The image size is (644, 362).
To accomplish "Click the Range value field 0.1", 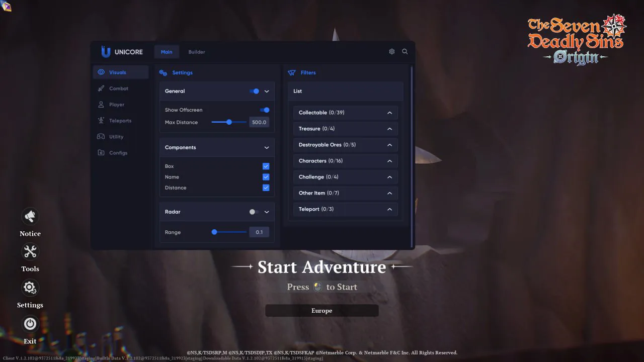I will [x=259, y=232].
